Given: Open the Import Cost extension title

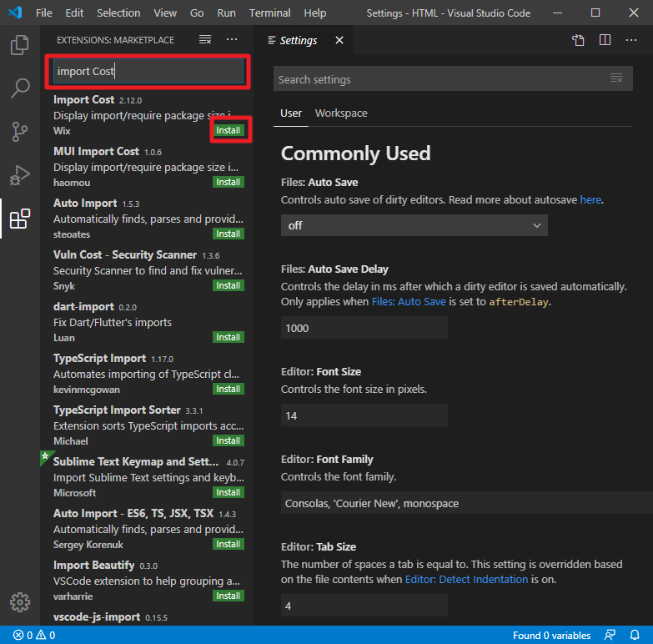Looking at the screenshot, I should [x=83, y=100].
